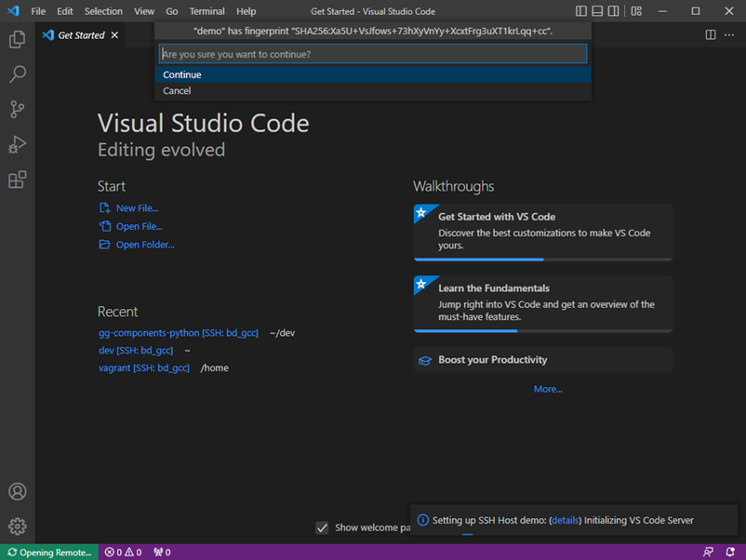Toggle the Show welcome page checkbox

tap(322, 527)
